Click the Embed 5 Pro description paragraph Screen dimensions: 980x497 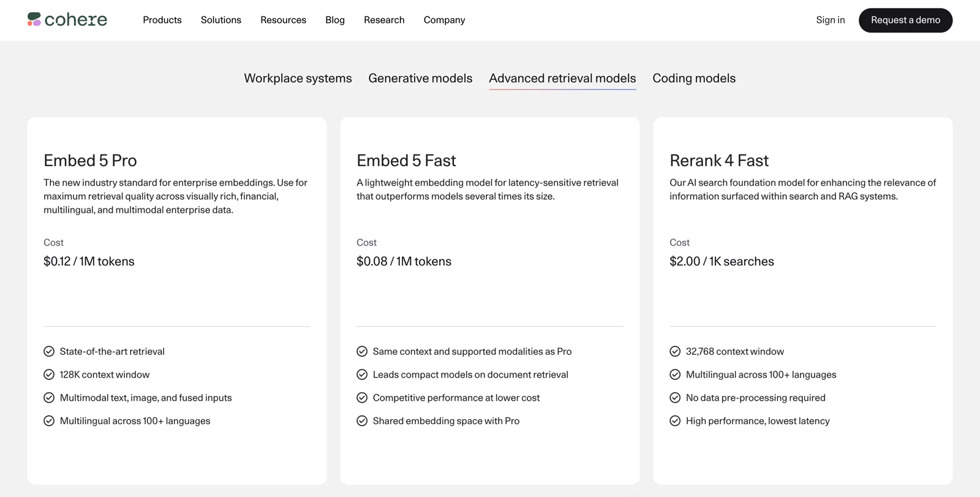176,196
